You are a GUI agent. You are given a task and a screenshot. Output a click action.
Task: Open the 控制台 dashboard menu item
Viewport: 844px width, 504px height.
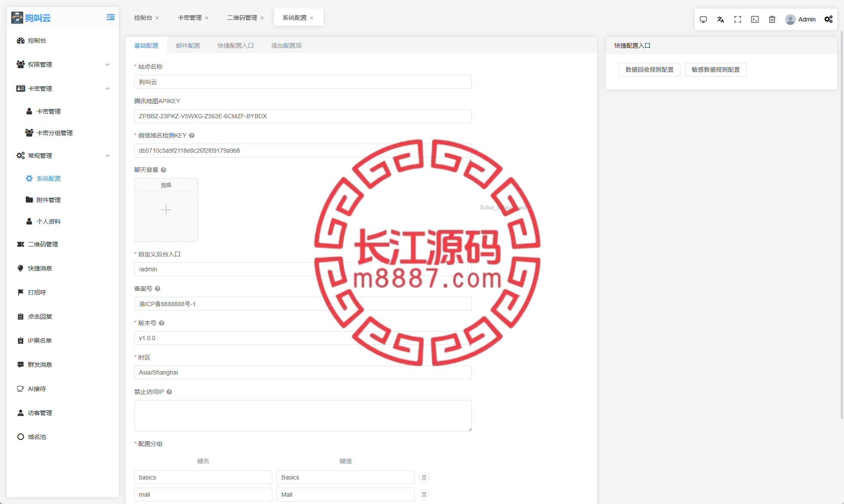coord(63,40)
